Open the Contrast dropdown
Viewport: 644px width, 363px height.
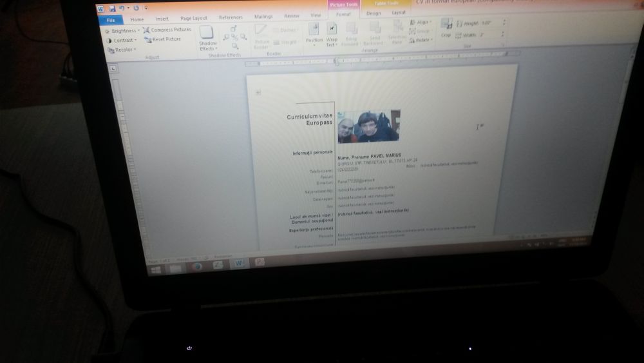click(122, 40)
